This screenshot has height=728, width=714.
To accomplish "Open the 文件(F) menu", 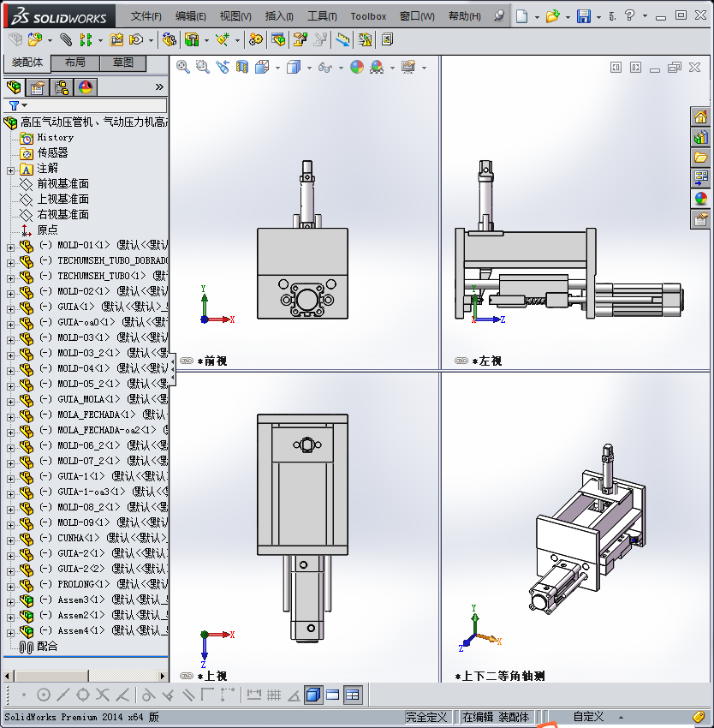I will [146, 16].
